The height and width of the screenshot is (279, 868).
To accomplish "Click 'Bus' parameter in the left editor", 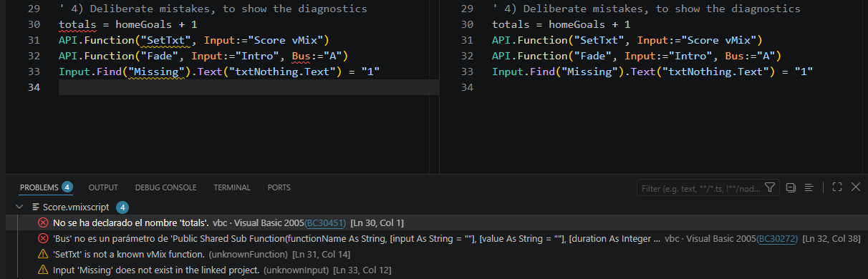I will 301,56.
